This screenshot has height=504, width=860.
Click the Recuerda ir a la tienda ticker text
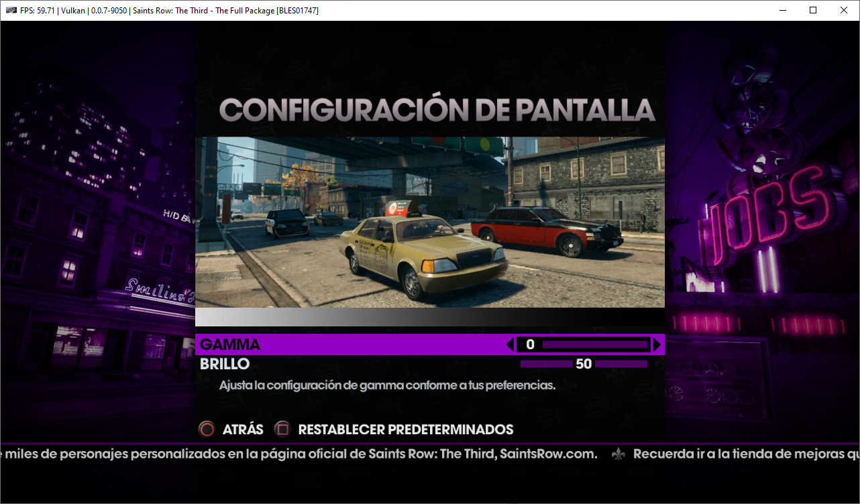tap(747, 454)
